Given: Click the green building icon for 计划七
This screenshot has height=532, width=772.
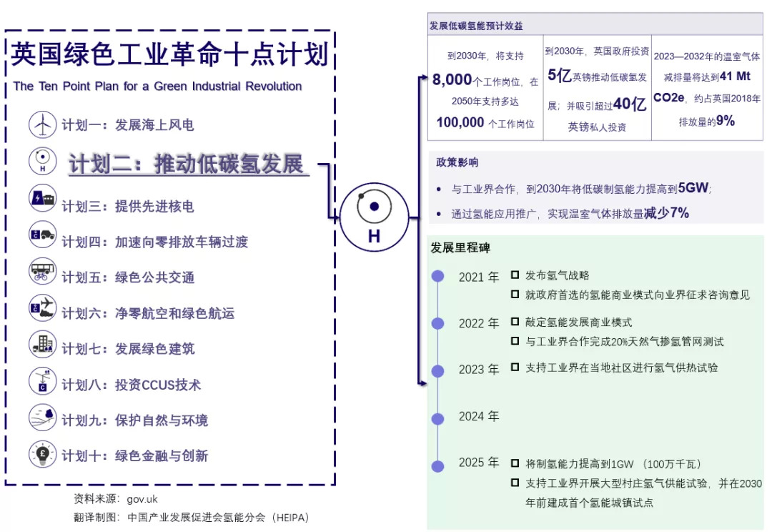Looking at the screenshot, I should 42,344.
